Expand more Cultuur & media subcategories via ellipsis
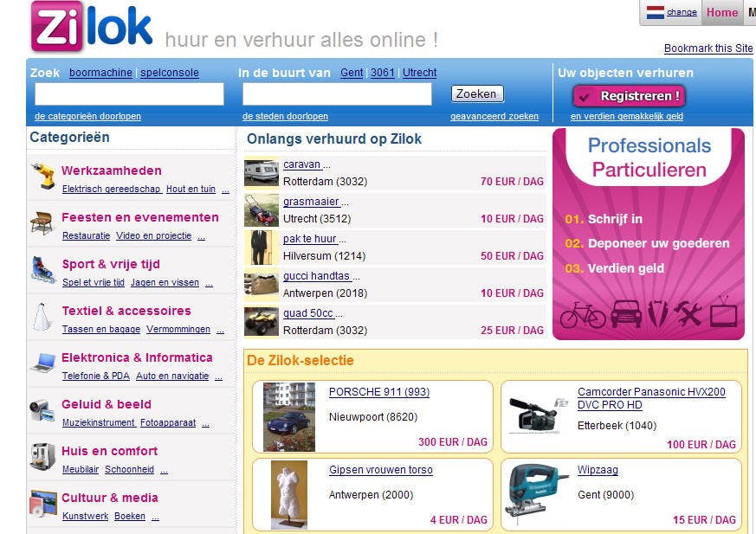 (x=155, y=518)
